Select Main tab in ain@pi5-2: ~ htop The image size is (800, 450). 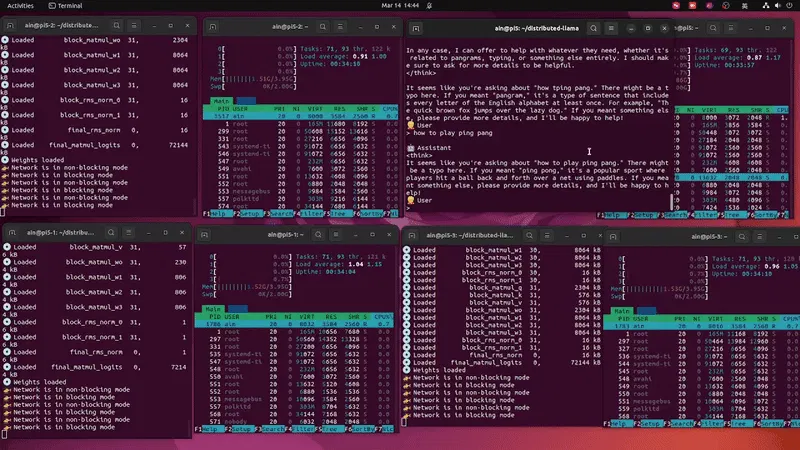click(x=221, y=101)
